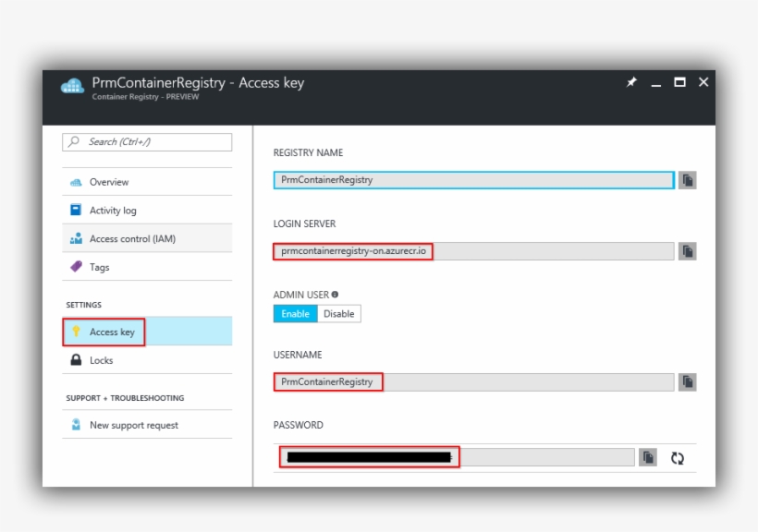Select the Tags icon in the sidebar
This screenshot has width=758, height=532.
tap(77, 266)
